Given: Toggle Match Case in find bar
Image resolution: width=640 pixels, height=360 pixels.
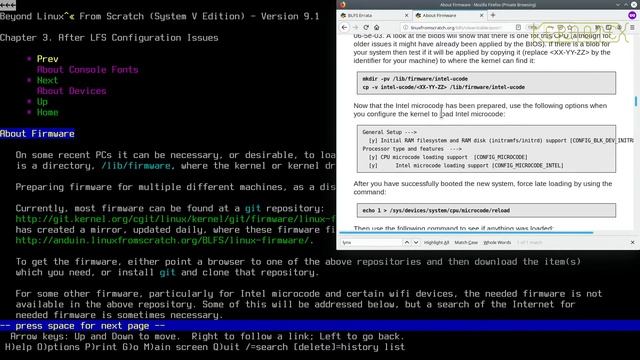Looking at the screenshot, I should coord(466,242).
